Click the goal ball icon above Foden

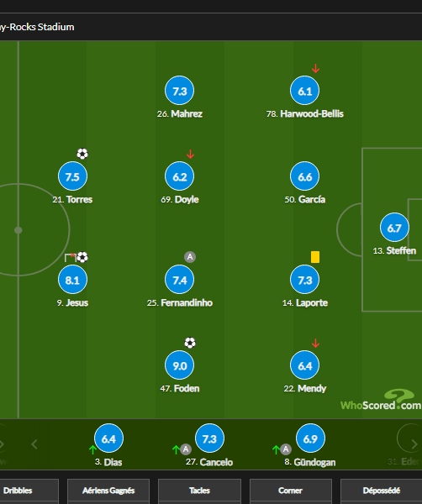click(190, 343)
